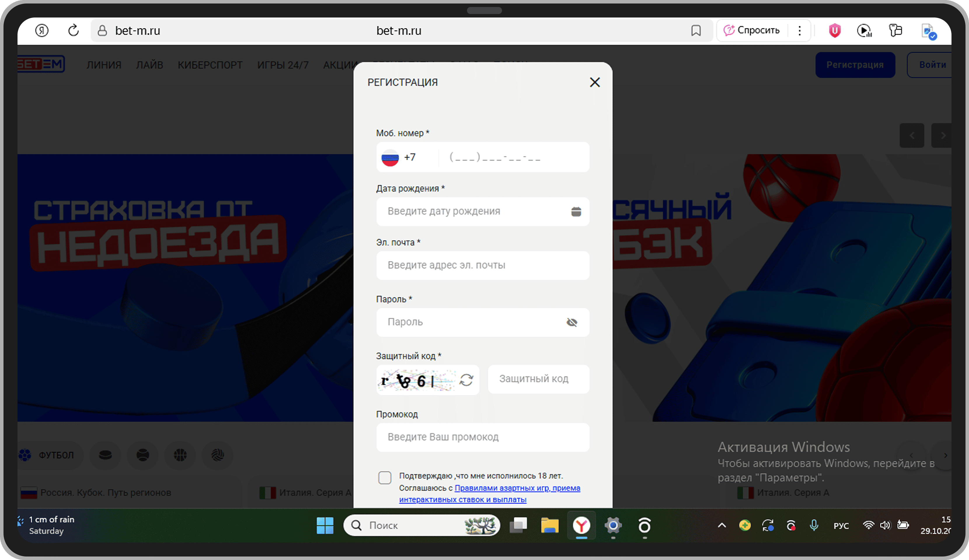969x560 pixels.
Task: Check the 18 years confirmation checkbox
Action: tap(384, 478)
